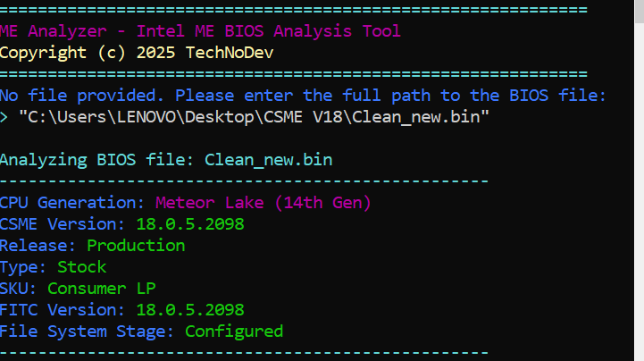Click the CSME version number 18.0.5.2098

click(x=190, y=224)
